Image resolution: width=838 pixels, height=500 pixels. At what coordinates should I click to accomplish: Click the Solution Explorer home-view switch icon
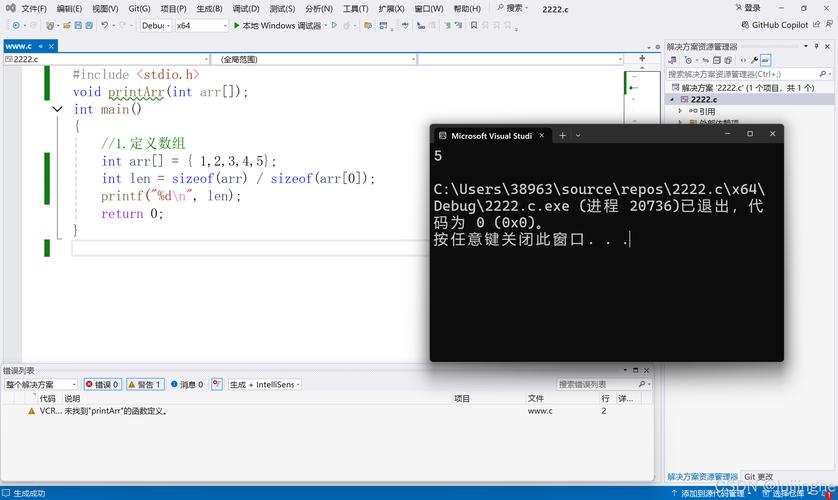click(x=672, y=60)
